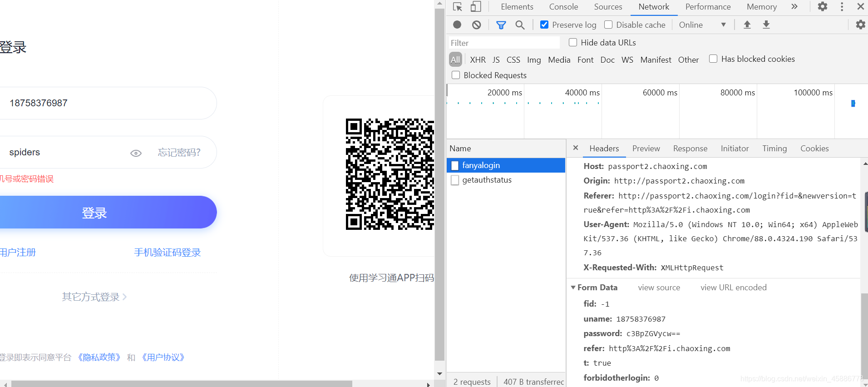Filter requests by JS type
The image size is (868, 387).
[x=496, y=60]
